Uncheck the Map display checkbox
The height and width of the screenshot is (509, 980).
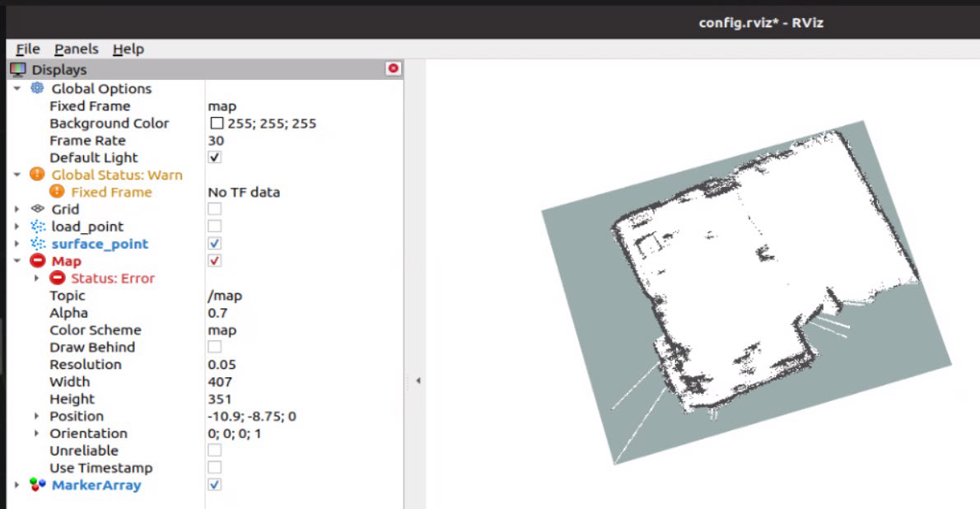point(214,260)
